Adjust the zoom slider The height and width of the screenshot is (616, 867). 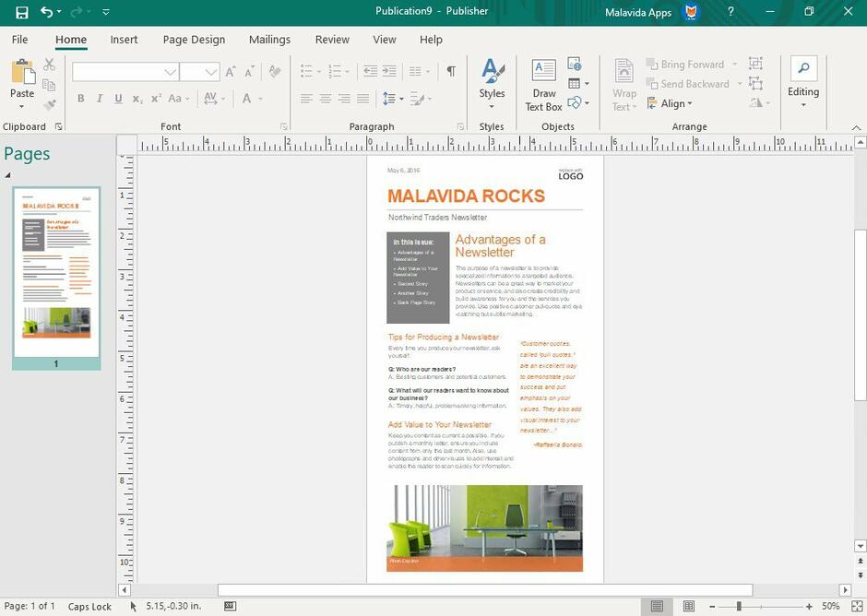[739, 607]
